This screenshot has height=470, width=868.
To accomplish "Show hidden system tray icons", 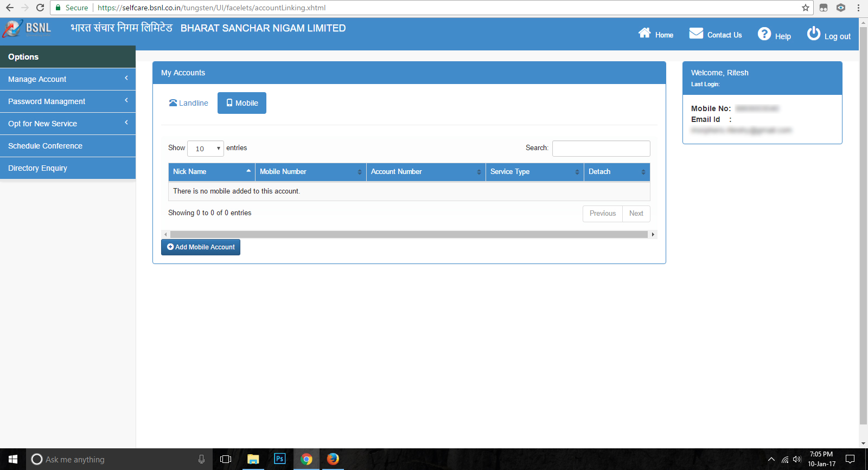I will point(771,459).
